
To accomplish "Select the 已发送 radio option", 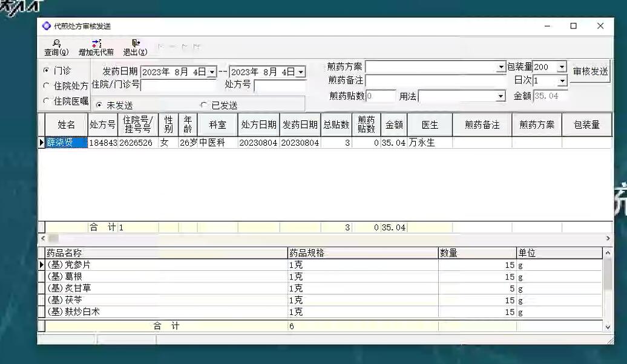I will [204, 105].
